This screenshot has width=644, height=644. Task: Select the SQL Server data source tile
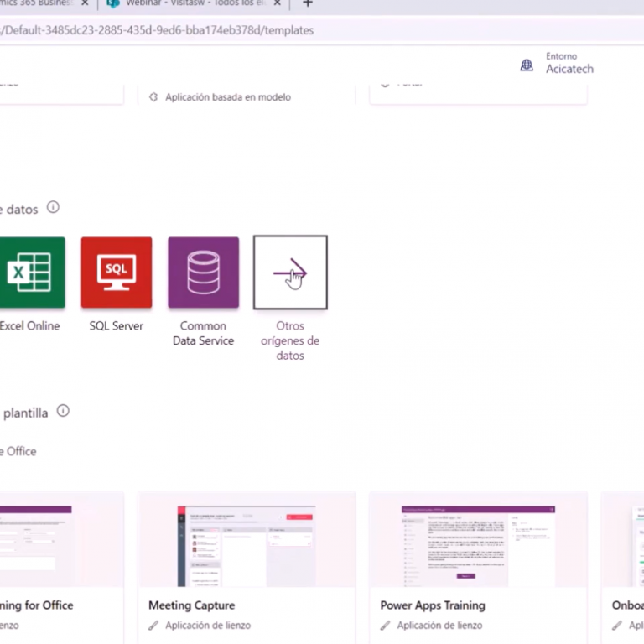[117, 273]
